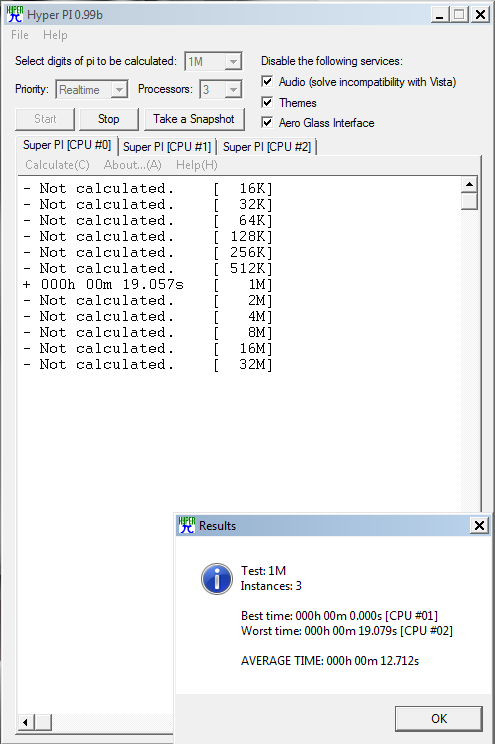Click the 16M Not calculated row
Screen dimensions: 495x744
[x=148, y=349]
